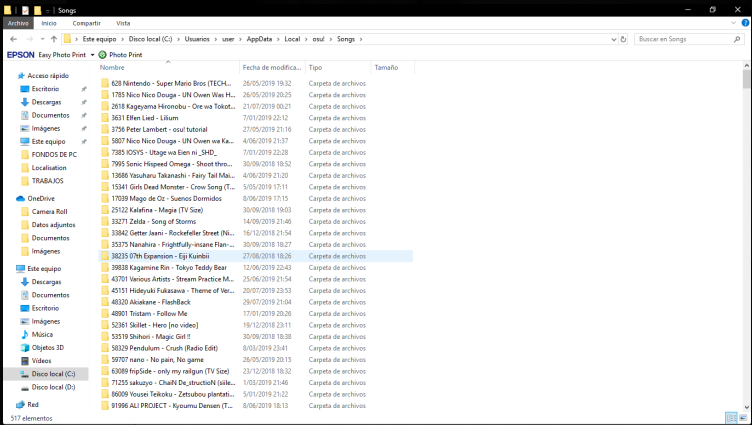Click folder icon of 3756 Peter Lambert
Image resolution: width=752 pixels, height=425 pixels.
(105, 130)
